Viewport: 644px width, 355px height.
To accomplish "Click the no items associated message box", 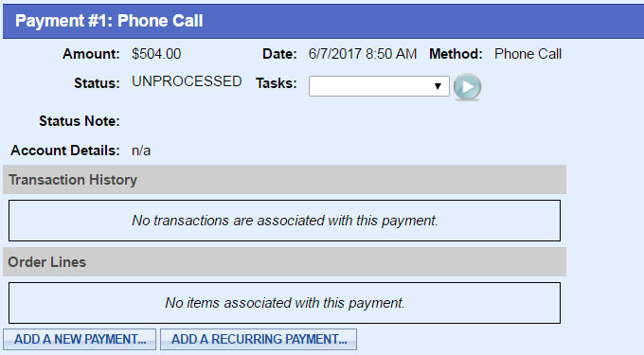I will (x=285, y=303).
